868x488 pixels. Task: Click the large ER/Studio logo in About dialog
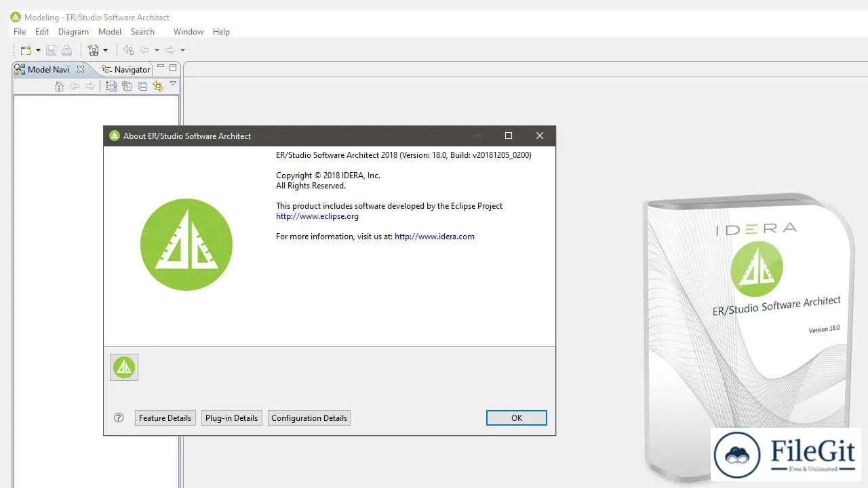tap(186, 245)
